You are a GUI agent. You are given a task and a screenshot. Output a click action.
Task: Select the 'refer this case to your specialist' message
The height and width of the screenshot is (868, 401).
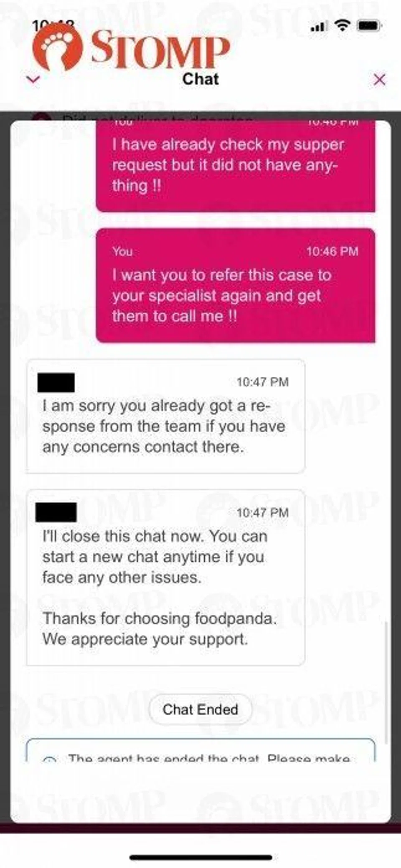click(236, 285)
